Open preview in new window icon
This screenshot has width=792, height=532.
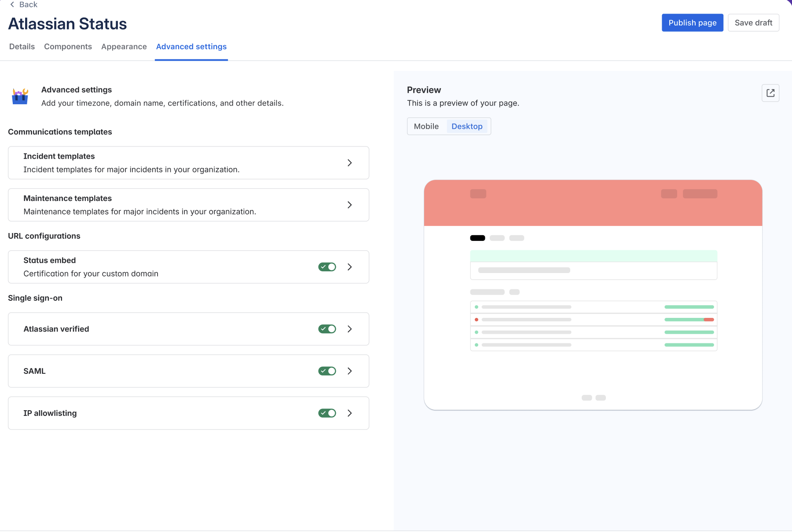770,93
